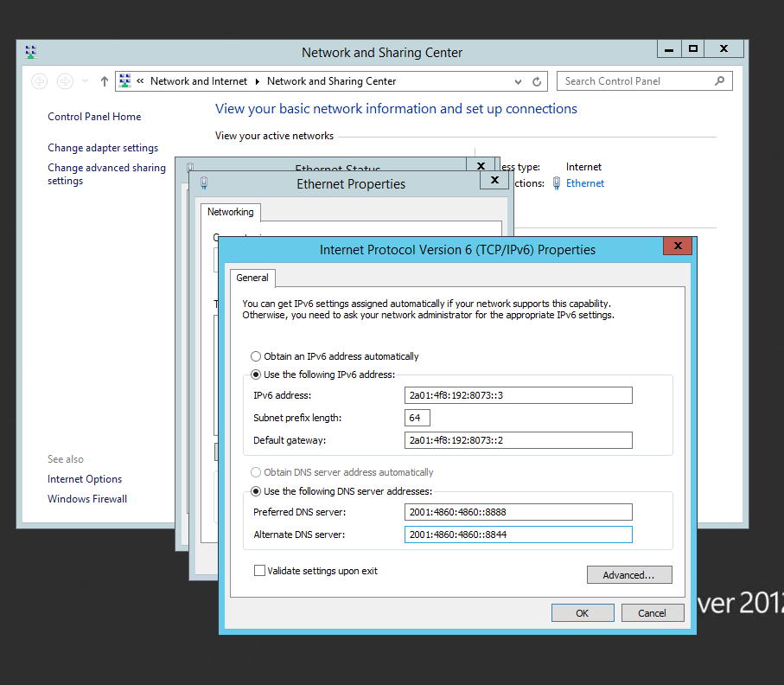The width and height of the screenshot is (784, 685).
Task: Click the address bar network icon
Action: (125, 81)
